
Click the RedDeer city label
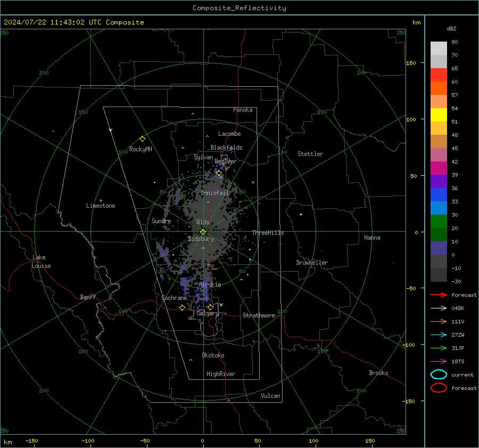226,161
